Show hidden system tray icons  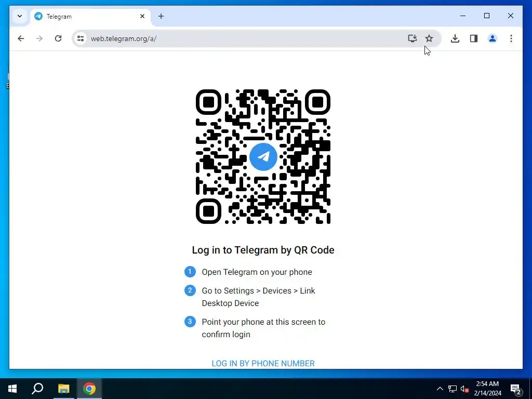click(440, 389)
